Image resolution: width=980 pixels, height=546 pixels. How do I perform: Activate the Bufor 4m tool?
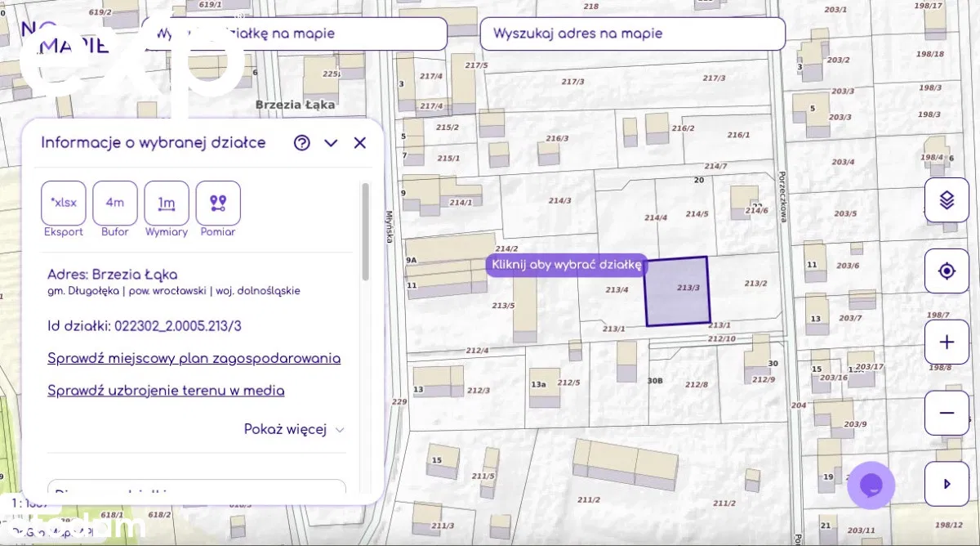(x=115, y=203)
